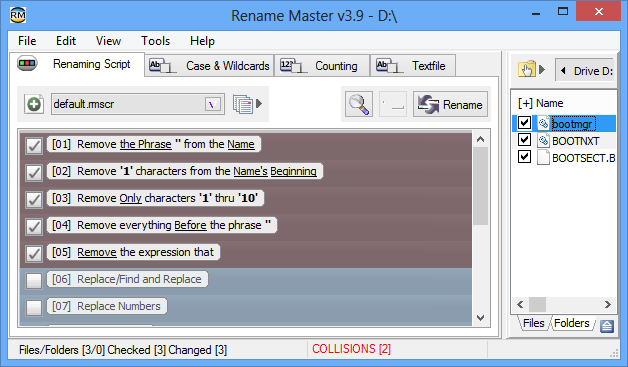The height and width of the screenshot is (367, 628).
Task: Click script list scrollbar up arrow
Action: pos(481,139)
